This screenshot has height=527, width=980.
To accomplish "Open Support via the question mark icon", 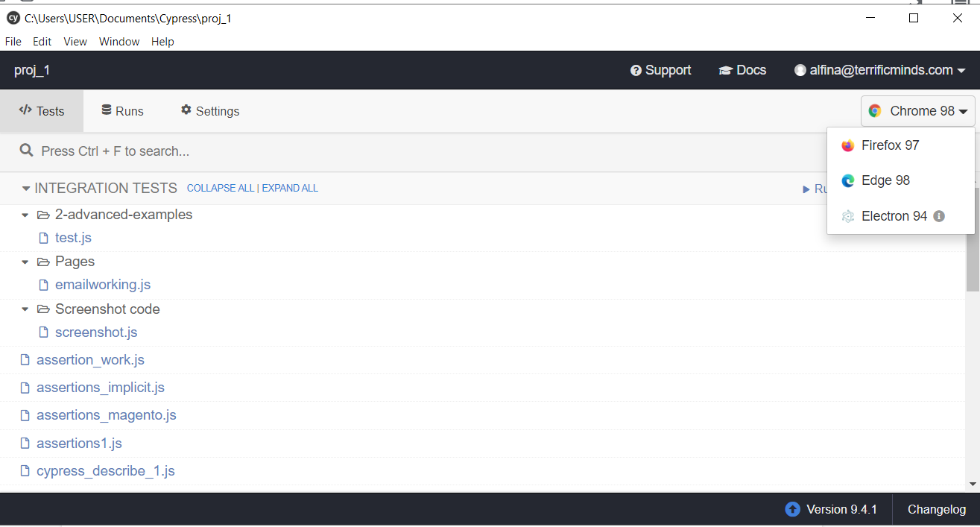I will click(636, 70).
